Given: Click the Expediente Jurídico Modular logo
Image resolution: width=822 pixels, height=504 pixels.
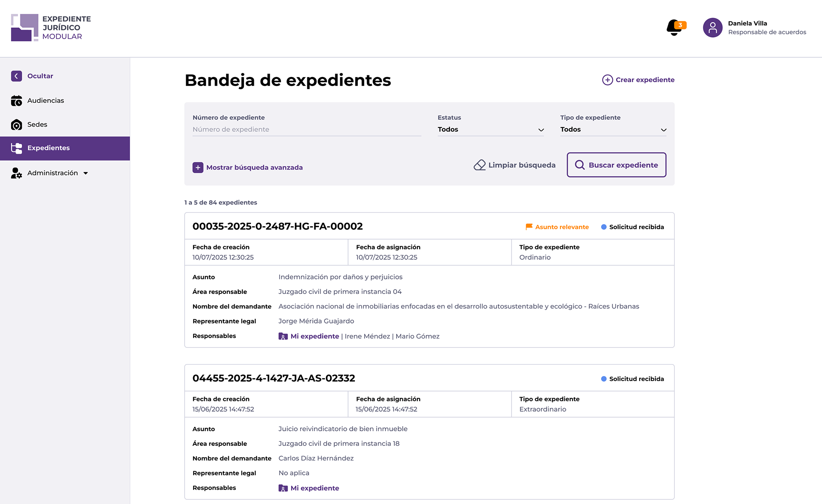Looking at the screenshot, I should click(x=51, y=28).
